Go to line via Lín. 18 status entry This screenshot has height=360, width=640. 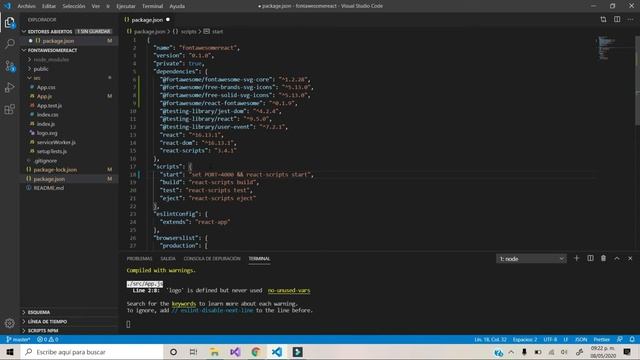point(490,340)
